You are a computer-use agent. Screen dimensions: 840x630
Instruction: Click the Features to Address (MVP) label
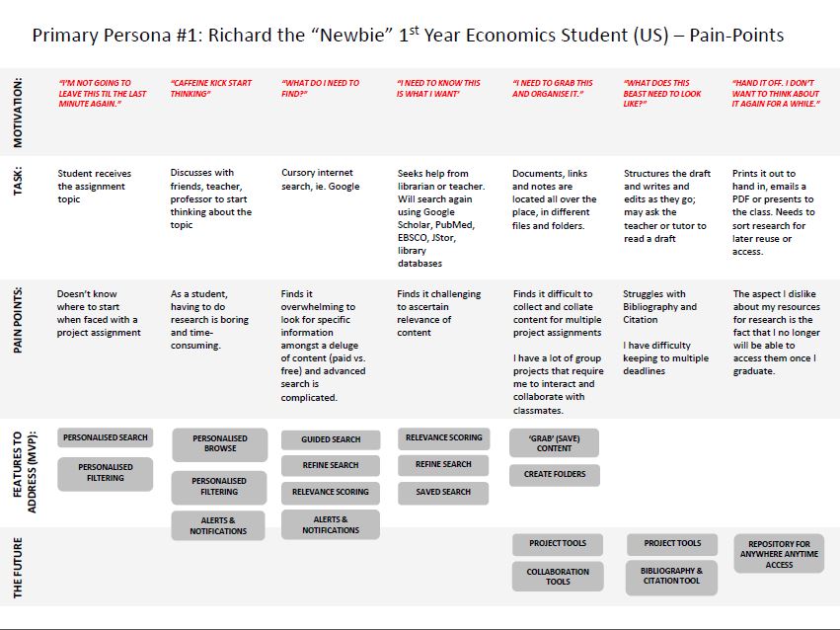click(x=24, y=473)
